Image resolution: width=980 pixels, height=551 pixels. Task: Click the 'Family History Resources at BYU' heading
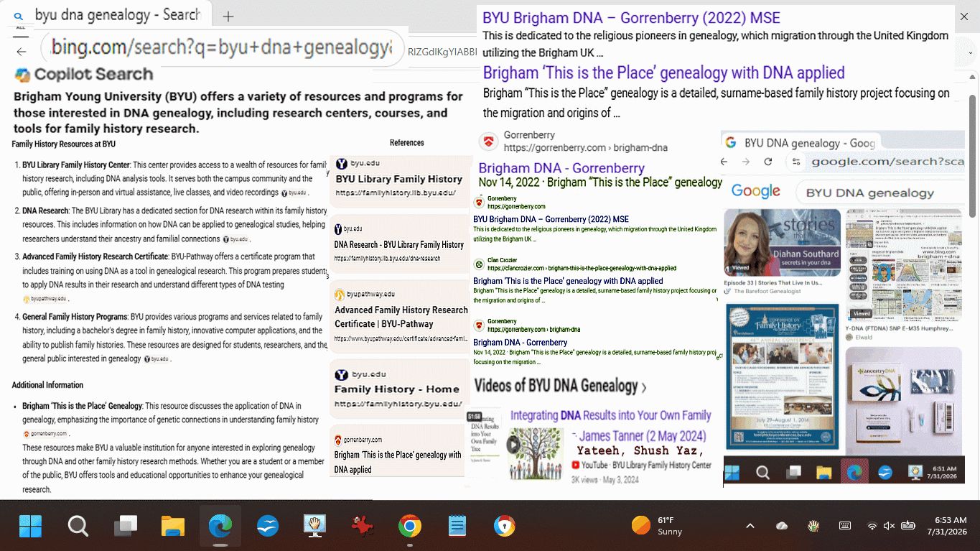point(64,144)
